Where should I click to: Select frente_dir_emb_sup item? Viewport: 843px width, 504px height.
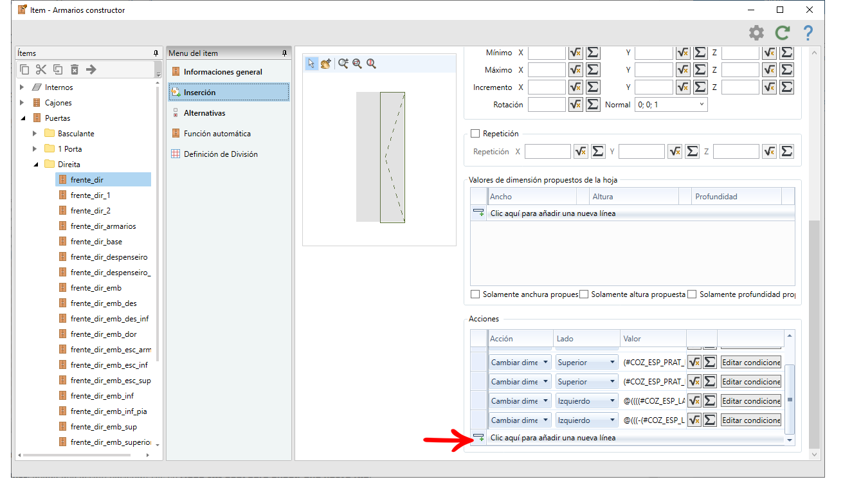(104, 427)
